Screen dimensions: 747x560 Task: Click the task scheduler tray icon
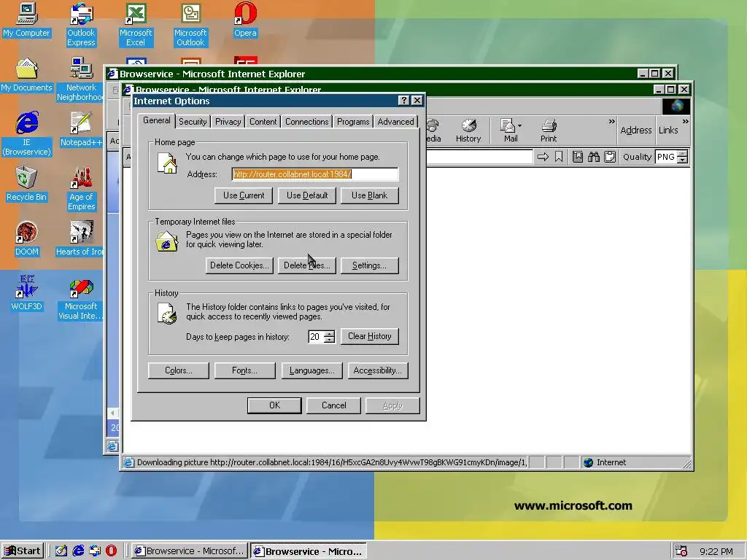(x=681, y=551)
